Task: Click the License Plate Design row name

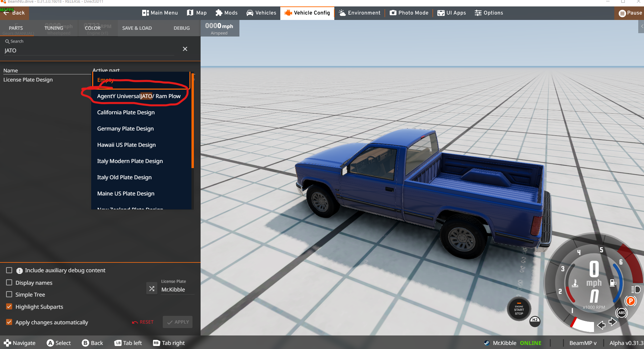Action: pos(28,80)
